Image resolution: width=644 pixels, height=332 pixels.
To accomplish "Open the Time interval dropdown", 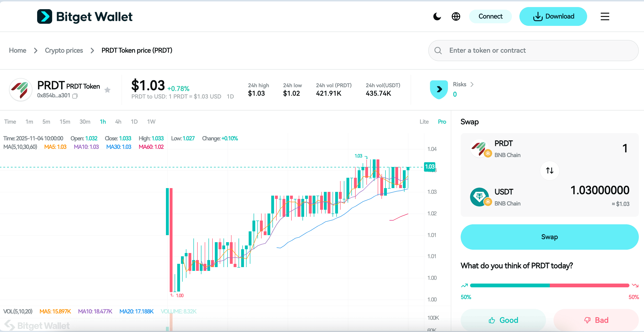I will click(x=10, y=122).
